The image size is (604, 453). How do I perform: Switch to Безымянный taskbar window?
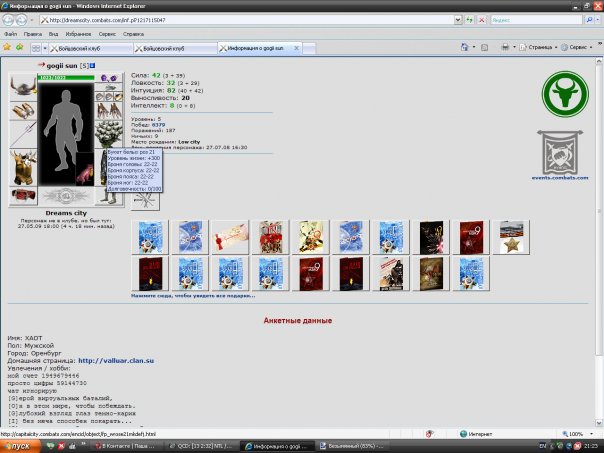click(351, 446)
